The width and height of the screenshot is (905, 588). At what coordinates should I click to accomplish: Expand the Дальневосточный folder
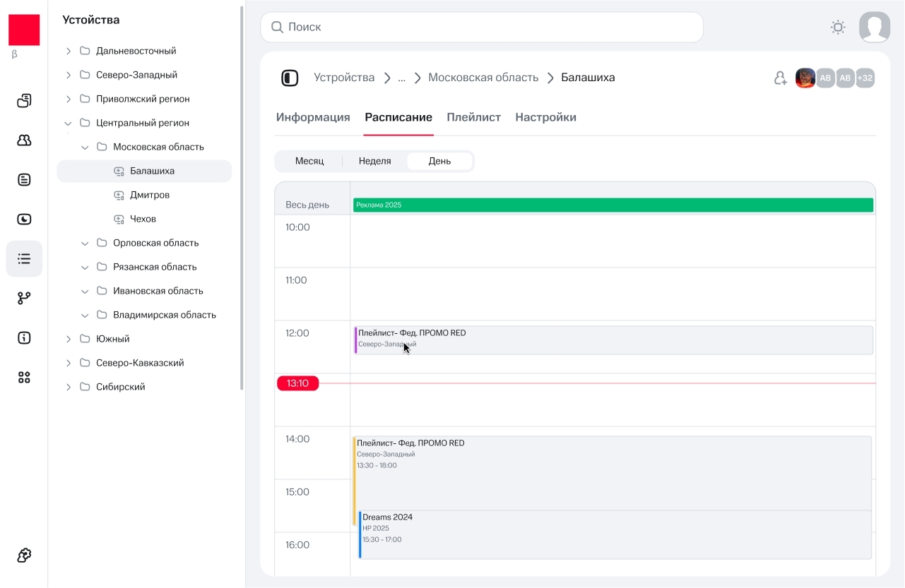pyautogui.click(x=69, y=51)
